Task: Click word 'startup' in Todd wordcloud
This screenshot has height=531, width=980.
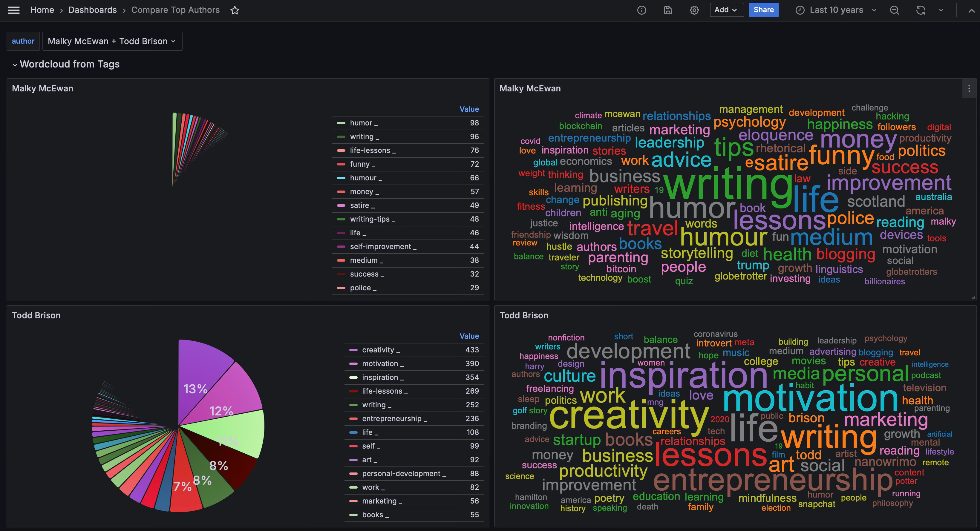Action: (577, 440)
